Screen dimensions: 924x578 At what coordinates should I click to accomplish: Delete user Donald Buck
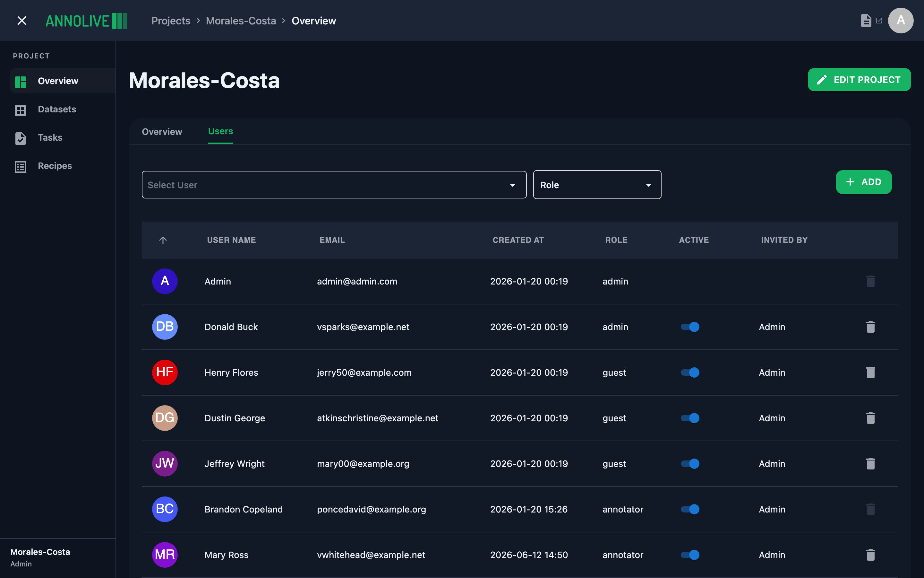870,327
